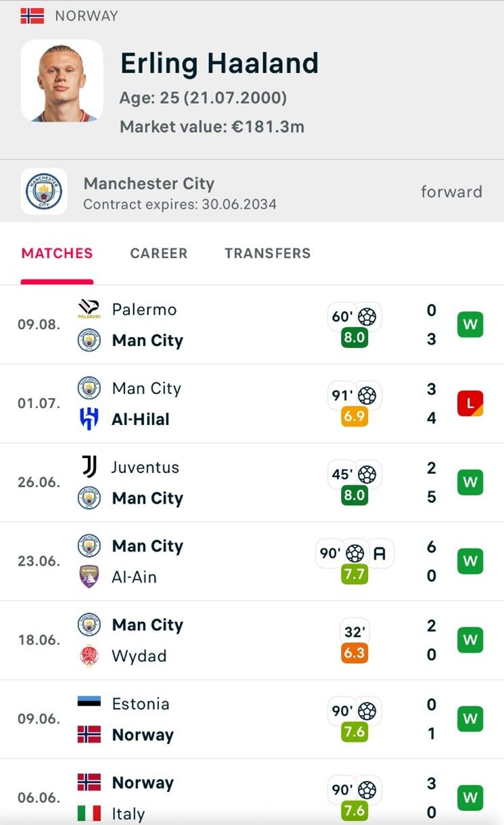Switch to the TRANSFERS tab
The height and width of the screenshot is (825, 504).
(268, 253)
